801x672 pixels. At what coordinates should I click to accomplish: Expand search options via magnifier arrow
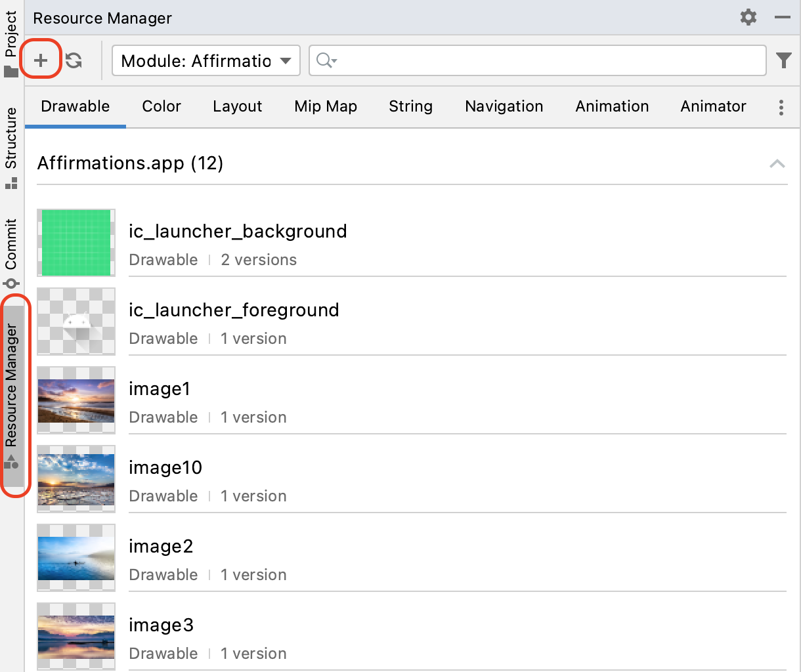point(326,60)
